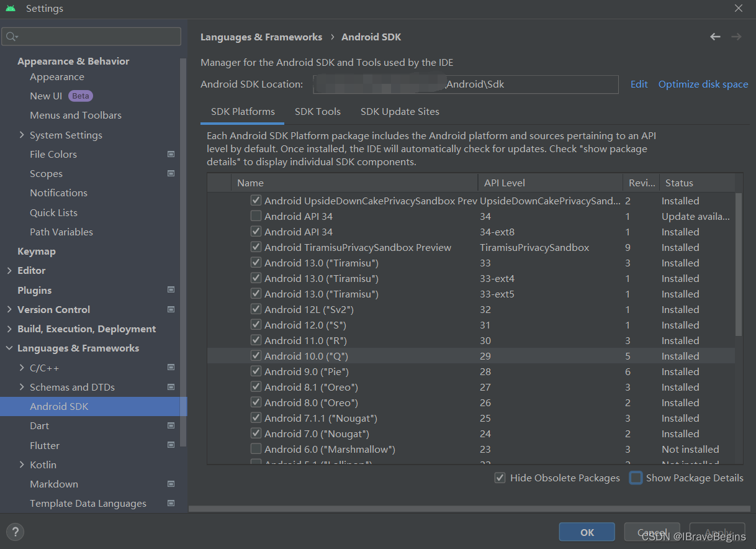Open the Path Variables settings item
Screen dimensions: 756x549
61,232
